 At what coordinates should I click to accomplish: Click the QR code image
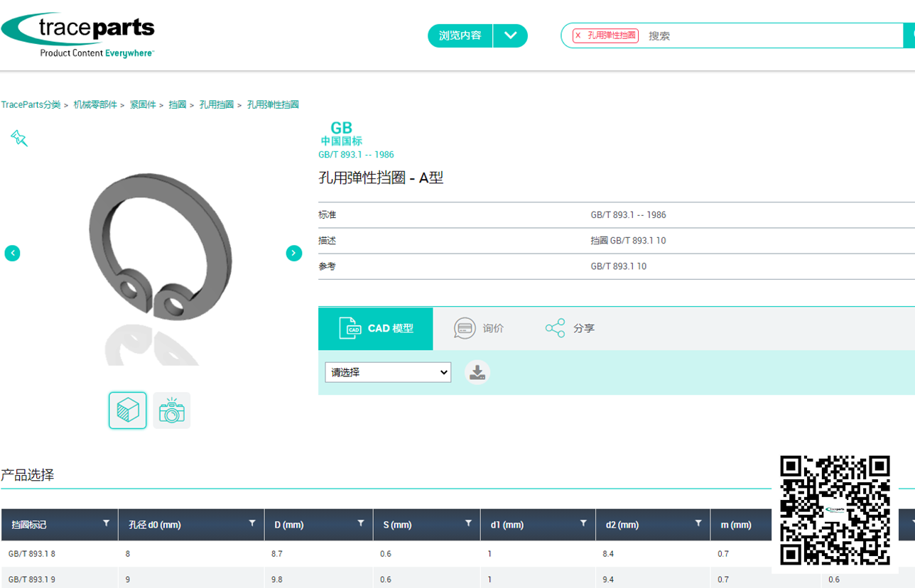pyautogui.click(x=835, y=511)
